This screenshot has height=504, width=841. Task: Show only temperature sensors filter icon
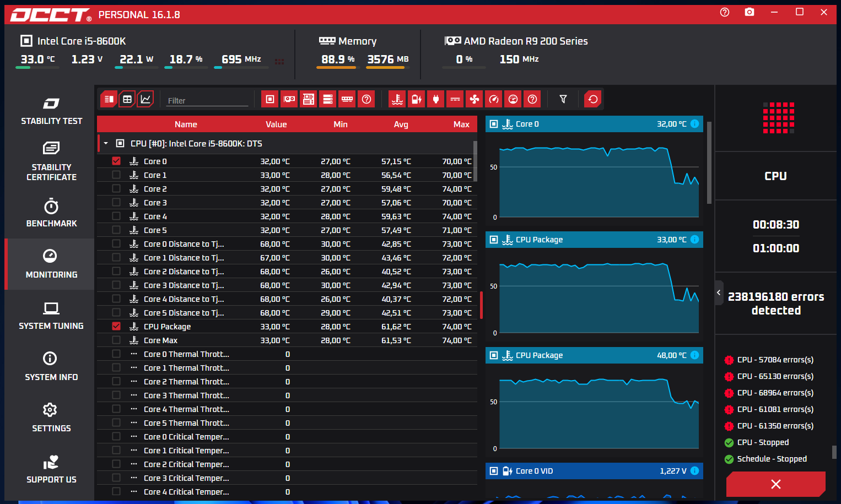[397, 99]
